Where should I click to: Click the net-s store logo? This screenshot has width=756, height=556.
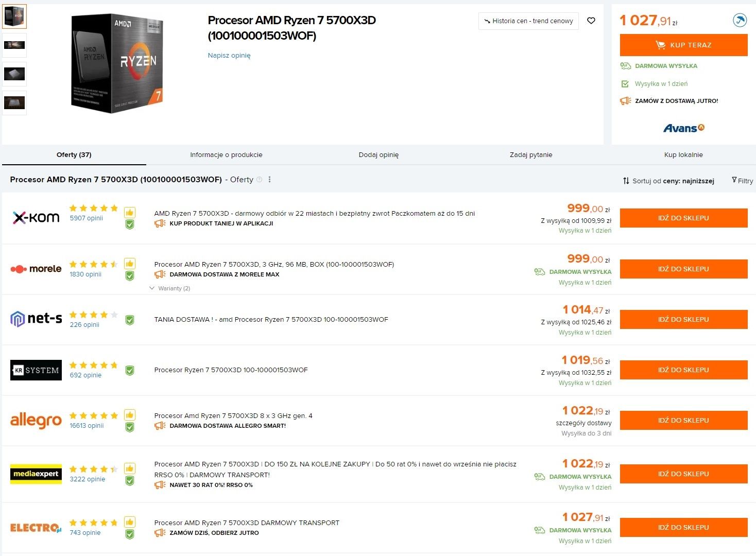coord(36,319)
